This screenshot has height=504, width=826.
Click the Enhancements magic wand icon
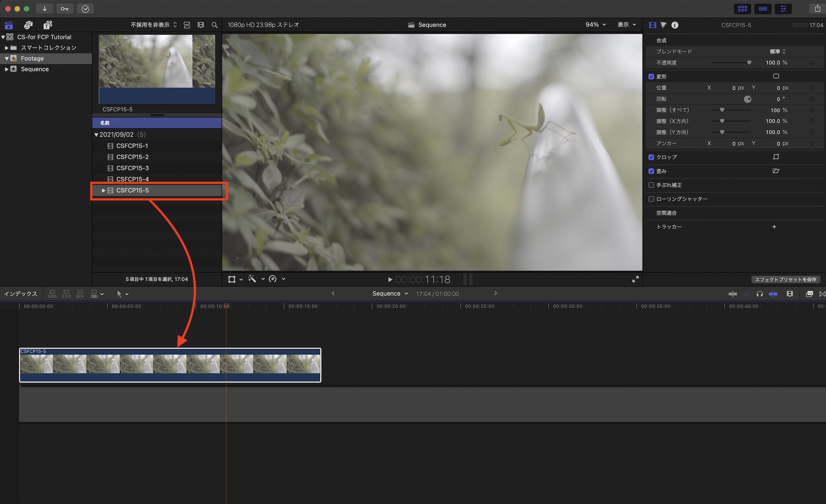click(252, 279)
